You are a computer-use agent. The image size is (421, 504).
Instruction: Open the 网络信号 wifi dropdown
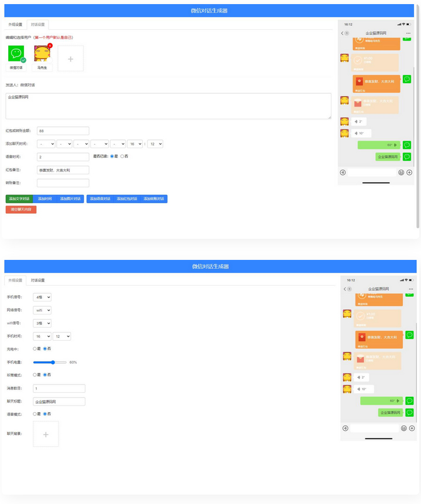tap(42, 310)
